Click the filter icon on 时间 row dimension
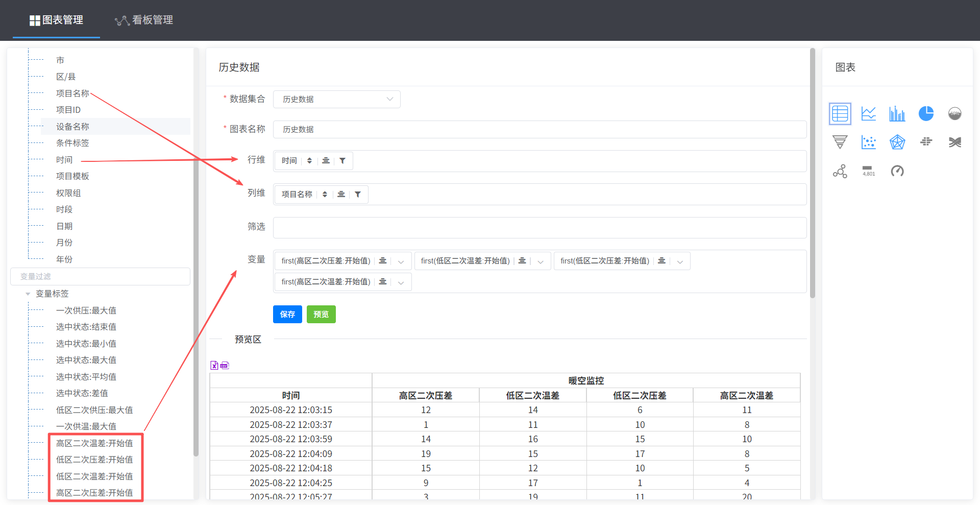The height and width of the screenshot is (505, 980). click(342, 161)
